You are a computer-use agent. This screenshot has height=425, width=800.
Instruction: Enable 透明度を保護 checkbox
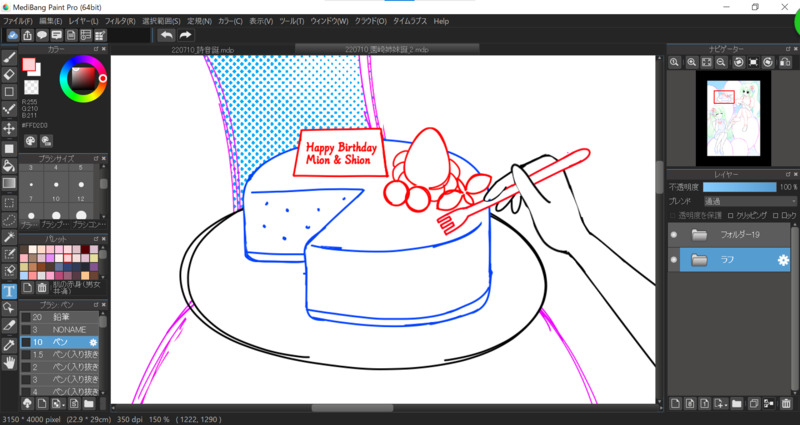pos(673,215)
